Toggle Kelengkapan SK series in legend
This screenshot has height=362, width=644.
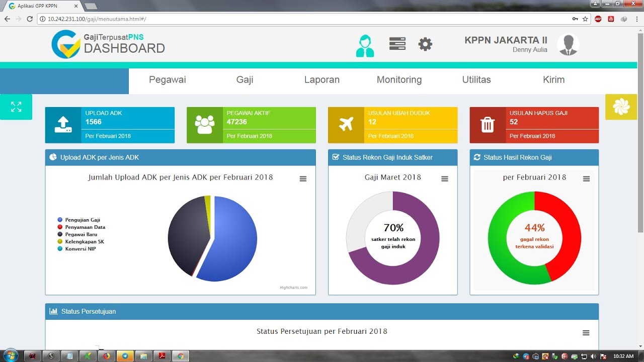tap(80, 242)
